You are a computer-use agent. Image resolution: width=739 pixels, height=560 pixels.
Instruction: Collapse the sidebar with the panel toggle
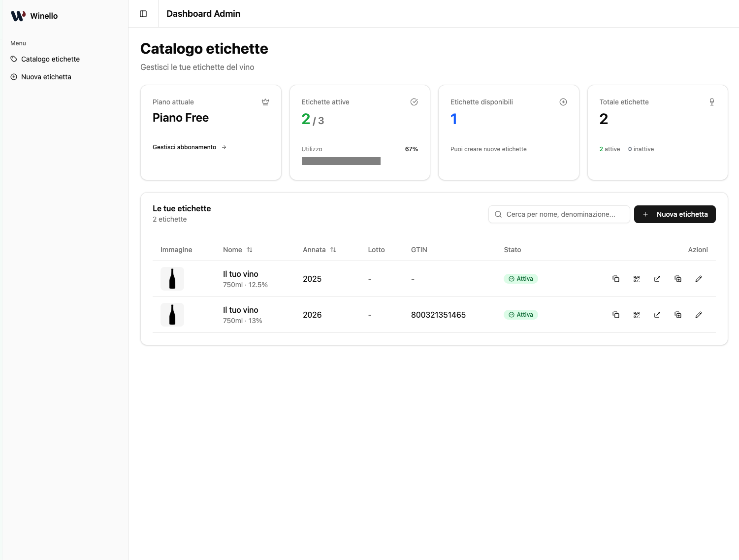pos(143,13)
